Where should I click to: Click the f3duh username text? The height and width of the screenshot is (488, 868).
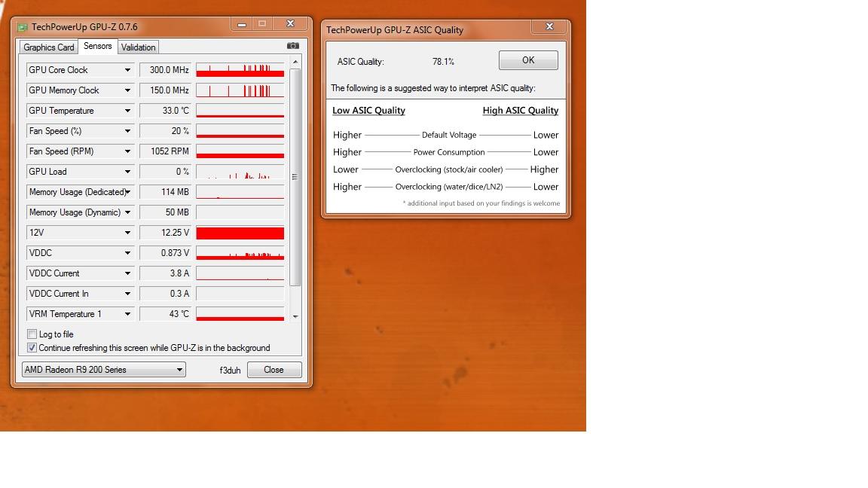point(230,371)
